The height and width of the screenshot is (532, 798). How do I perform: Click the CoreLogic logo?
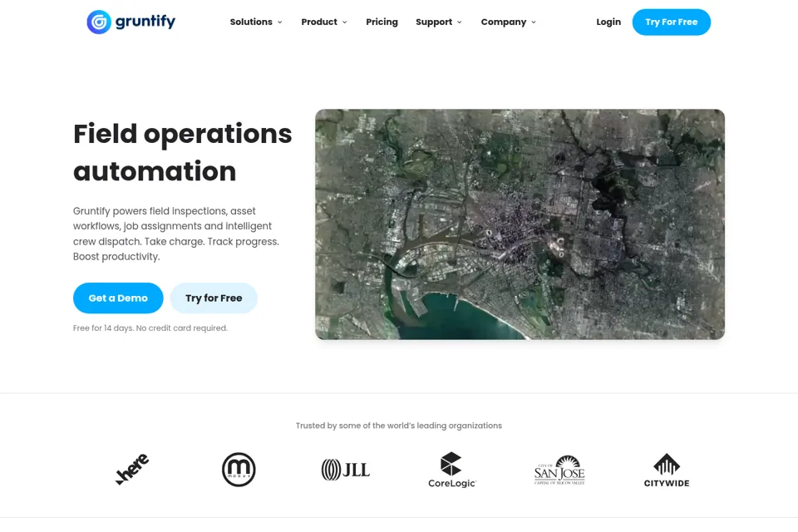452,470
